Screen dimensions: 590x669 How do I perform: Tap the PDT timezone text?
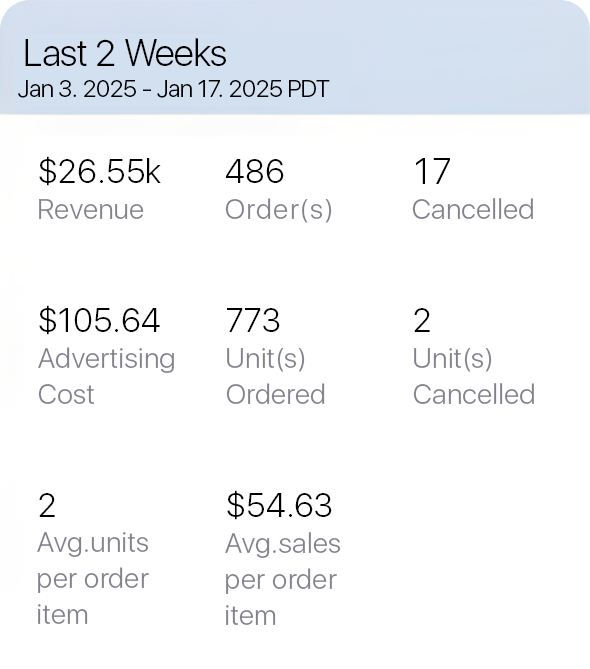[x=308, y=89]
